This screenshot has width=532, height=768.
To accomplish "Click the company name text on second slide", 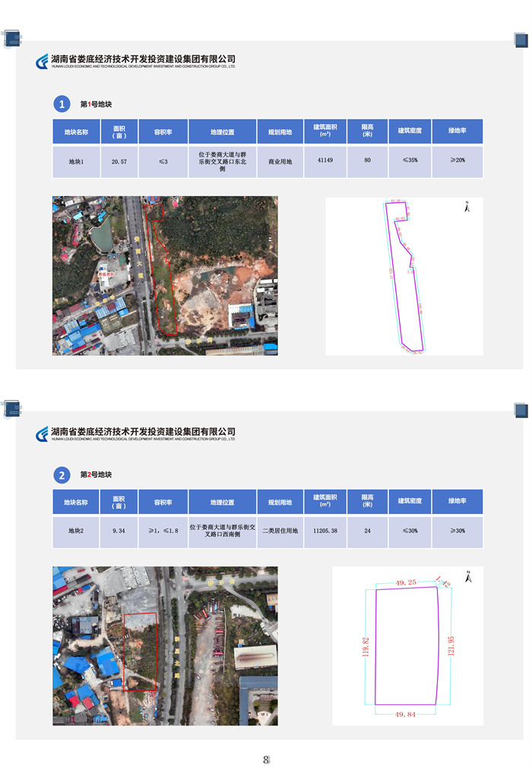I will 144,432.
